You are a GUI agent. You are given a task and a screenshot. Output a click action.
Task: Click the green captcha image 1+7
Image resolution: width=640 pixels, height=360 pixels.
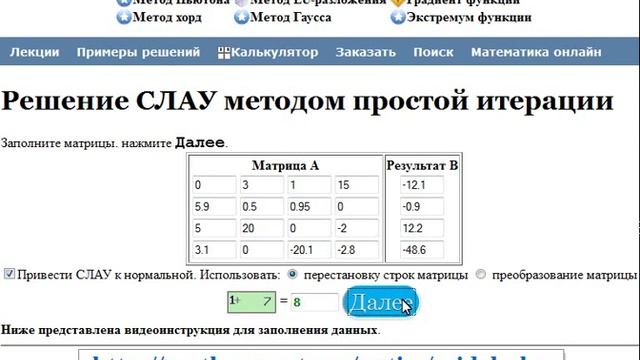coord(251,302)
